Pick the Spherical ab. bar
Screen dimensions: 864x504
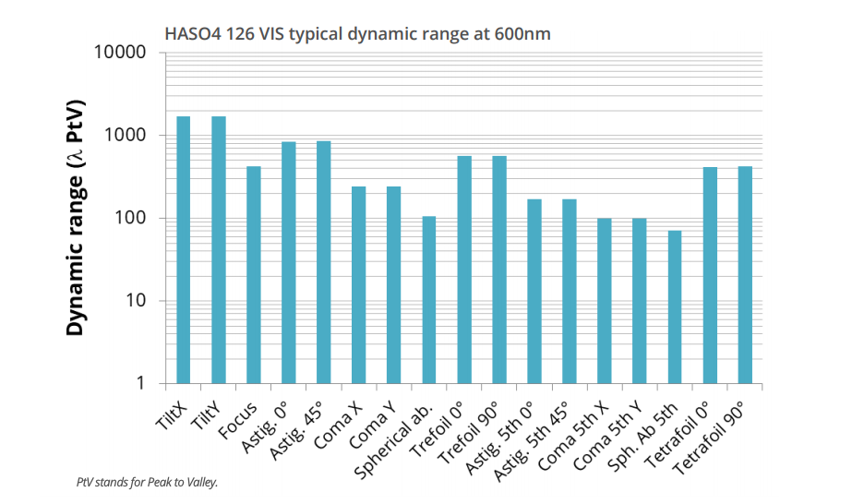tap(428, 300)
